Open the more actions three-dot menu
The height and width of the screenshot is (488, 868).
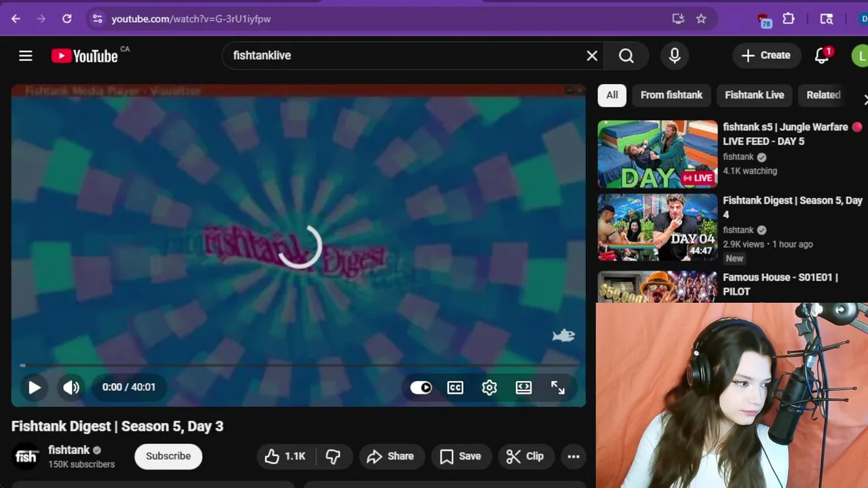pyautogui.click(x=574, y=456)
